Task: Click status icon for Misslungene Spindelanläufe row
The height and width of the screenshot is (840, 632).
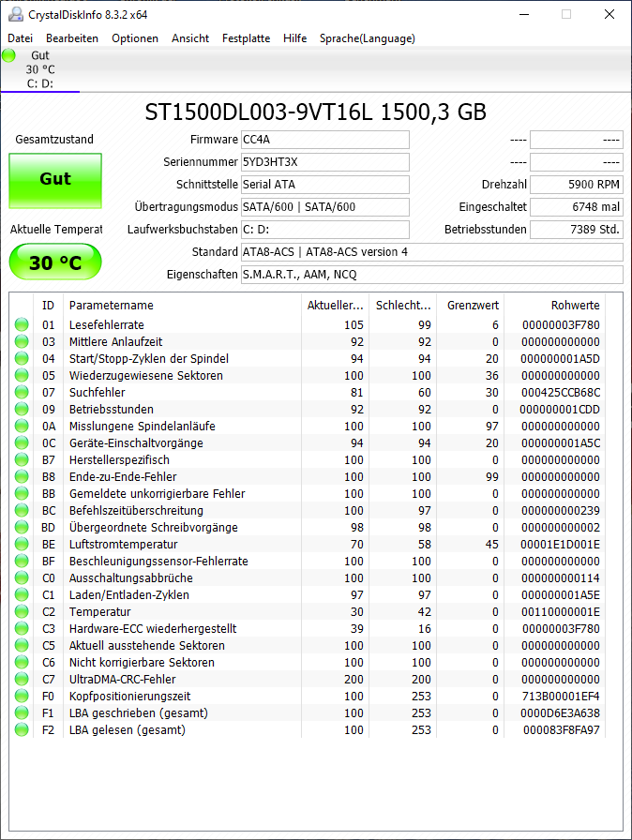Action: coord(22,426)
